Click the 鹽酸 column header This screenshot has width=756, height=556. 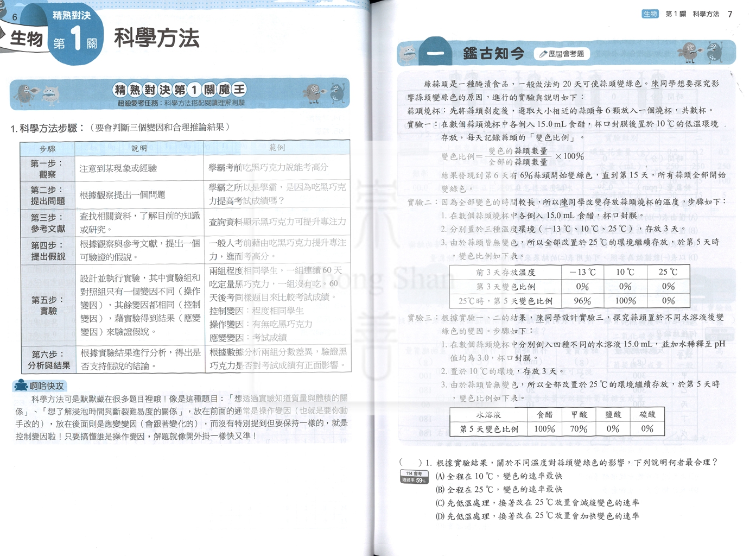613,414
